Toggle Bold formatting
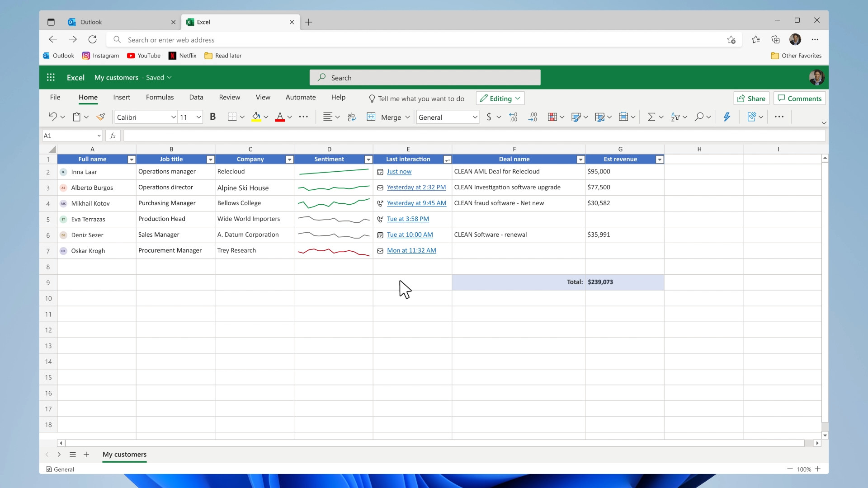The width and height of the screenshot is (868, 488). click(x=213, y=117)
